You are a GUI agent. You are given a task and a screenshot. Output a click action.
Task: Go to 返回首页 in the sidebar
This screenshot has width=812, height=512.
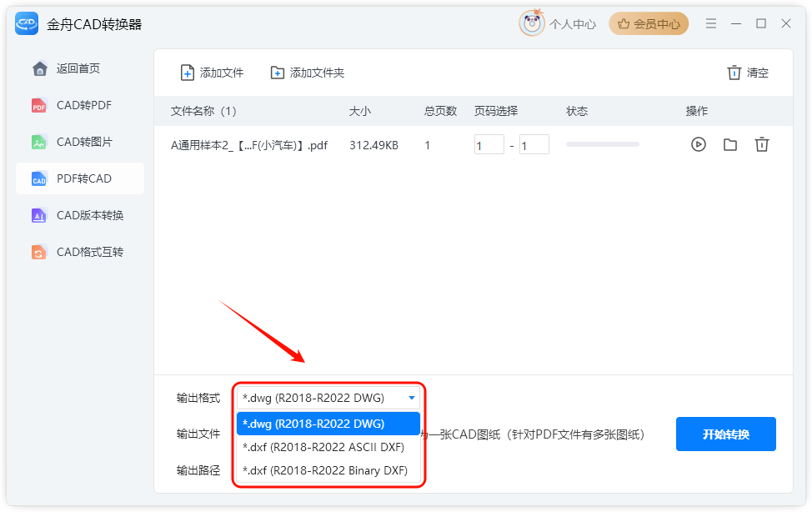click(80, 68)
